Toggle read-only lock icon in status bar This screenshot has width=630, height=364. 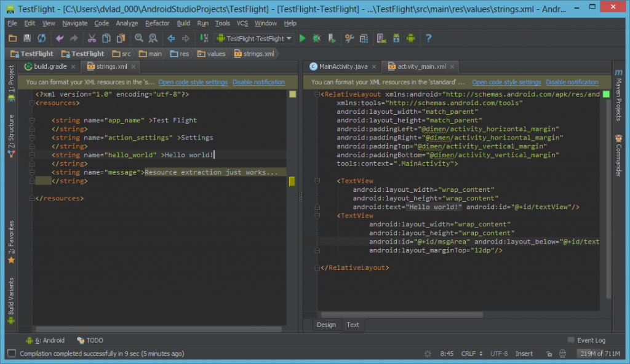(549, 354)
